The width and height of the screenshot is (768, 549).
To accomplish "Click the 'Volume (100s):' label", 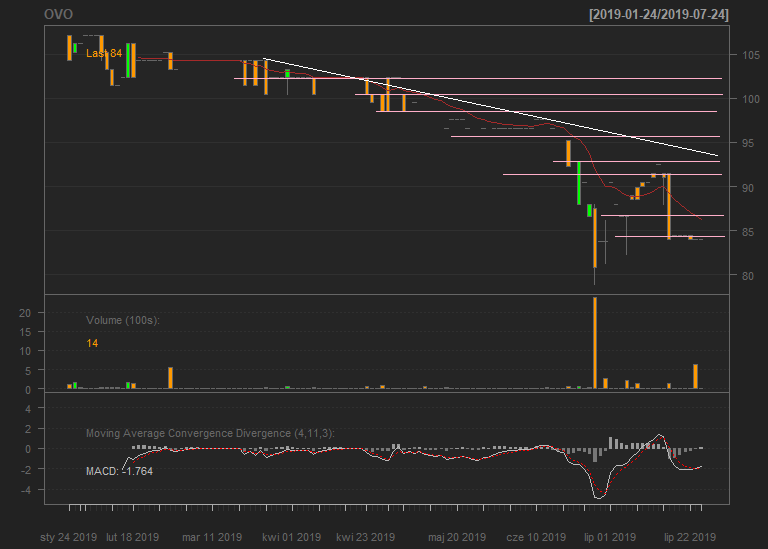I will [123, 320].
